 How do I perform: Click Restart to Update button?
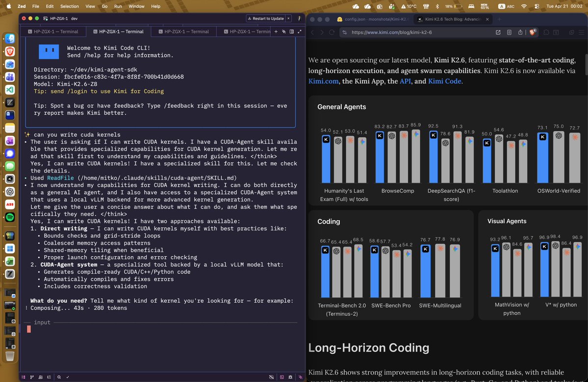tap(266, 18)
